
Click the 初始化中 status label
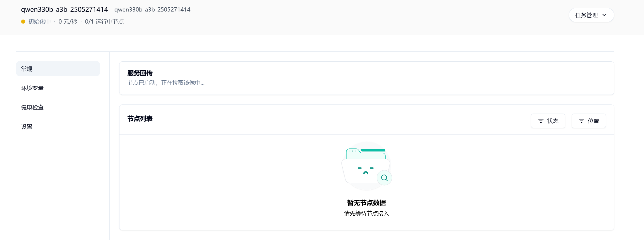point(39,22)
